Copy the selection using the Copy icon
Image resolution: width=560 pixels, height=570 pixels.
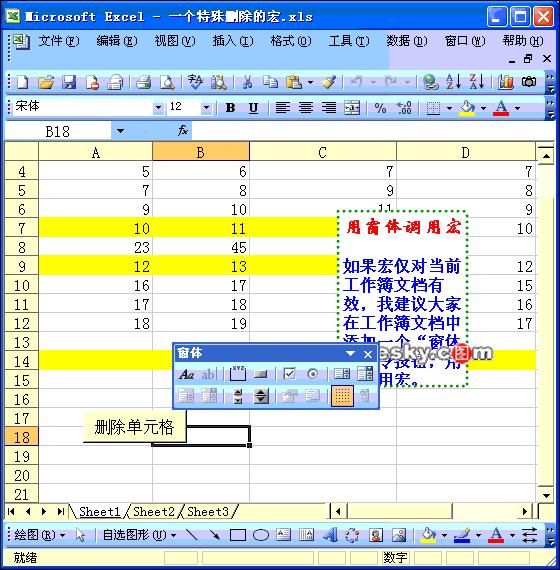point(270,82)
